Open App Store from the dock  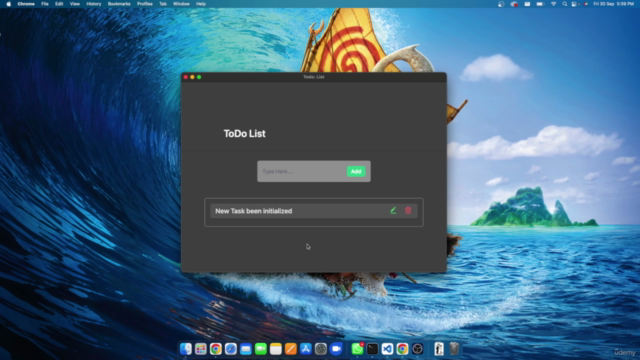click(306, 349)
